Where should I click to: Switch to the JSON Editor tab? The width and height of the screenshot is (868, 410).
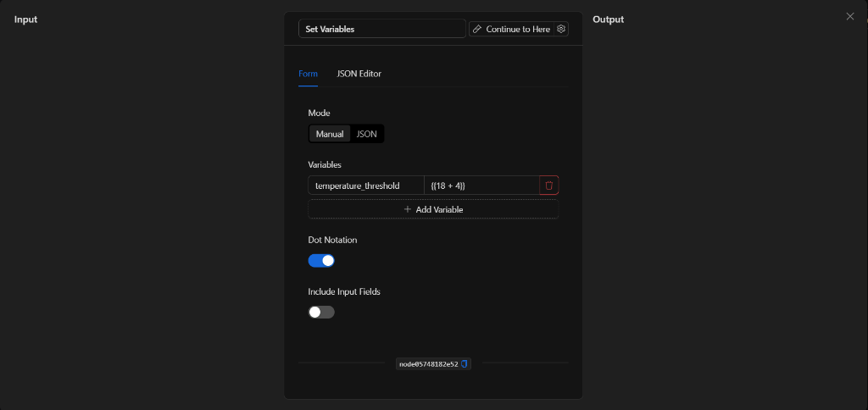pyautogui.click(x=359, y=74)
